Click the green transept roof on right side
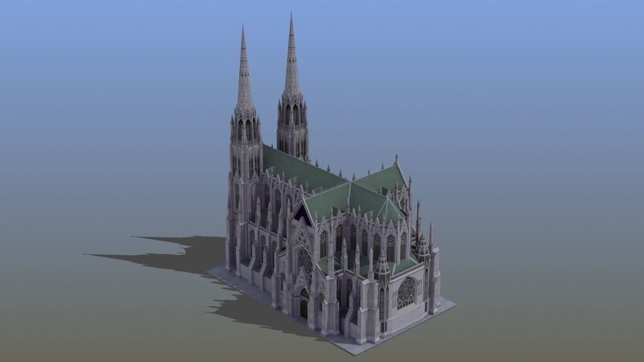The height and width of the screenshot is (362, 644). 383,179
